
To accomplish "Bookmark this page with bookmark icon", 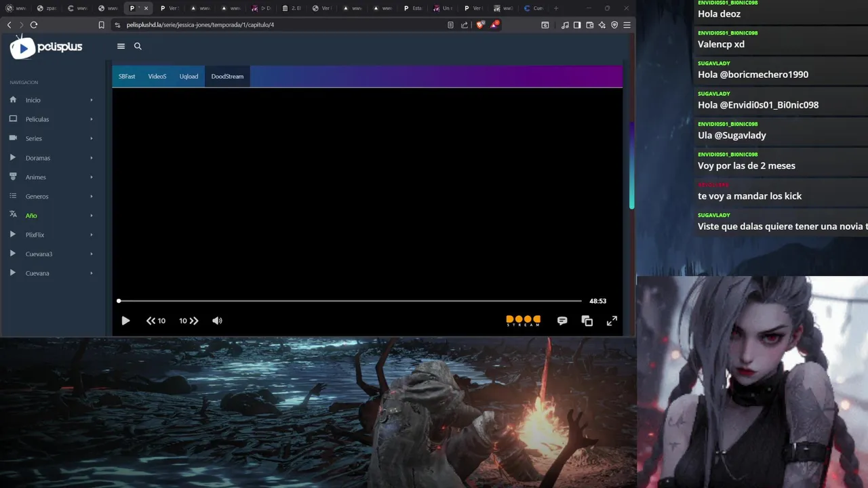I will tap(101, 24).
